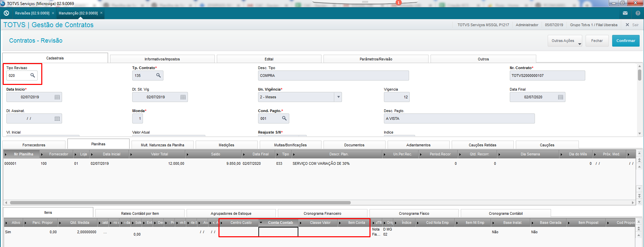Open the help question mark icon

[x=638, y=13]
